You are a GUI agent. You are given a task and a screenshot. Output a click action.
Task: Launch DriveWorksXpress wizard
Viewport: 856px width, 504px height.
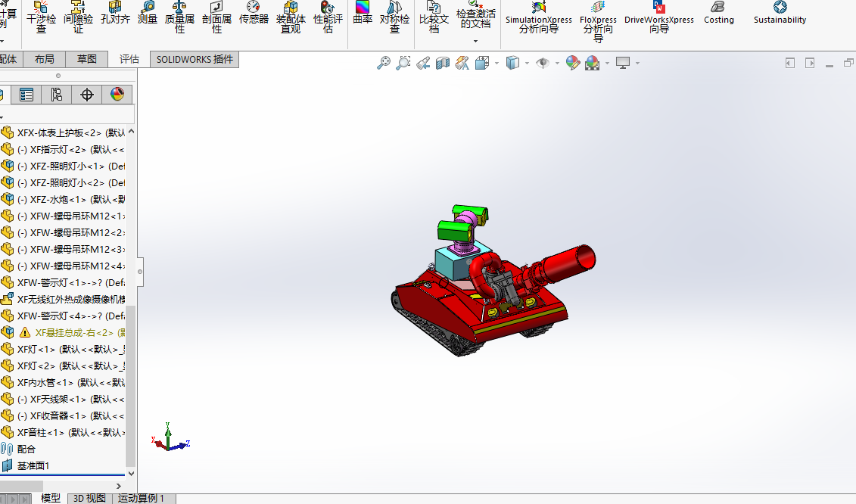coord(659,17)
